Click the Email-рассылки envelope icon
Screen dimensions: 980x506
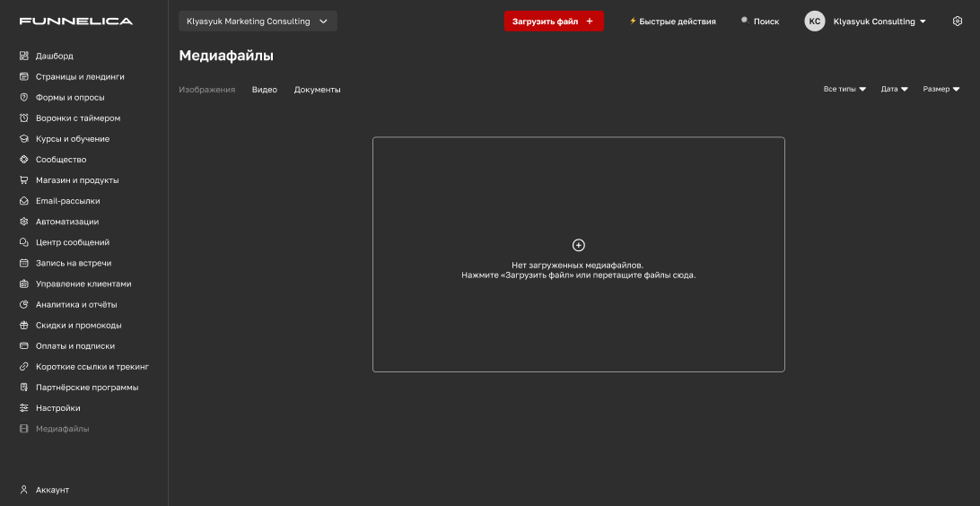click(23, 201)
